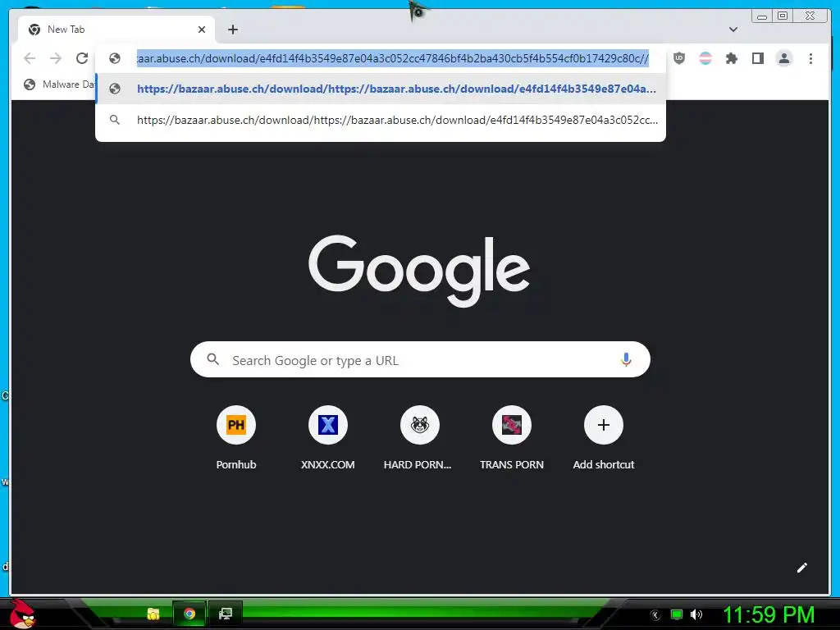Open a new tab with plus button

[232, 30]
